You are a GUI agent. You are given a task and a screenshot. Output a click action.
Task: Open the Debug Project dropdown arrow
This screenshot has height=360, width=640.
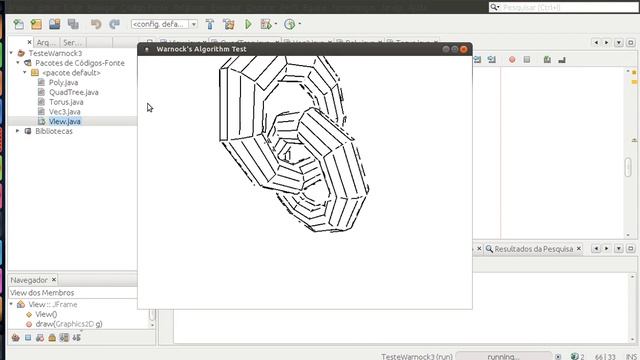[276, 24]
